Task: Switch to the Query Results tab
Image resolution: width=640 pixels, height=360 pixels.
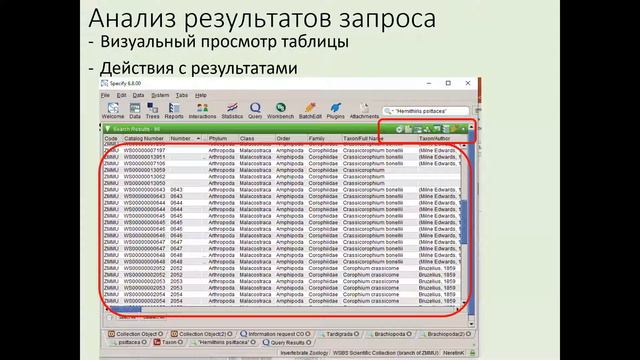Action: point(287,342)
